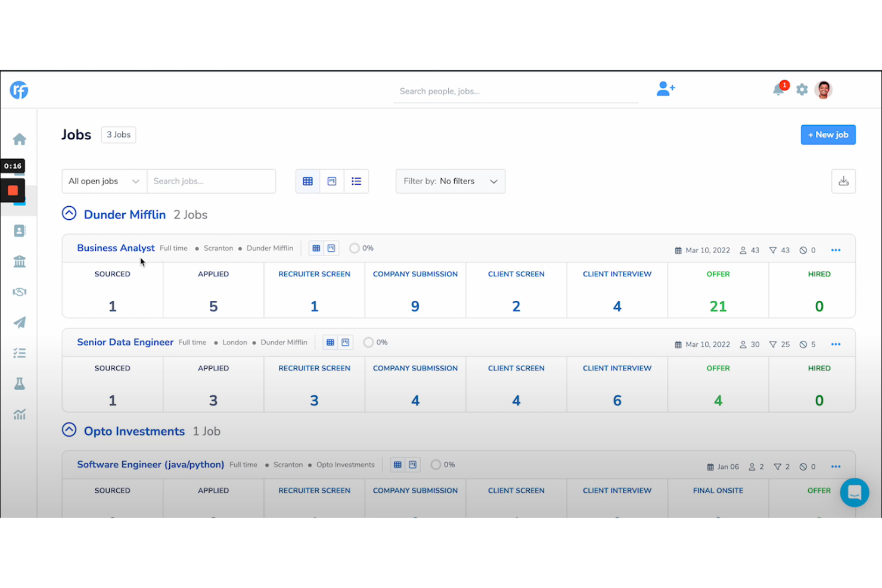Open the All open jobs dropdown

coord(104,181)
